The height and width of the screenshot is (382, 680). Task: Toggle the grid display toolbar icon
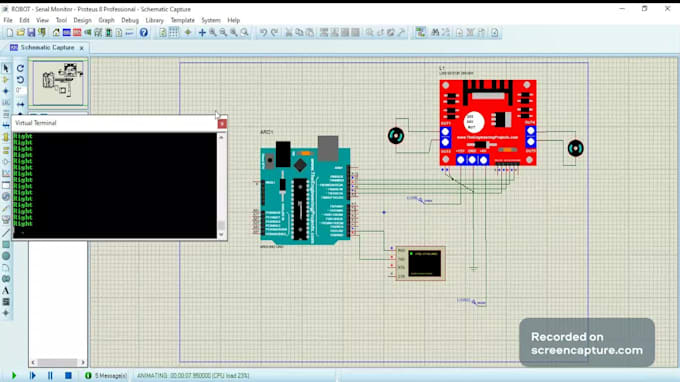point(173,33)
